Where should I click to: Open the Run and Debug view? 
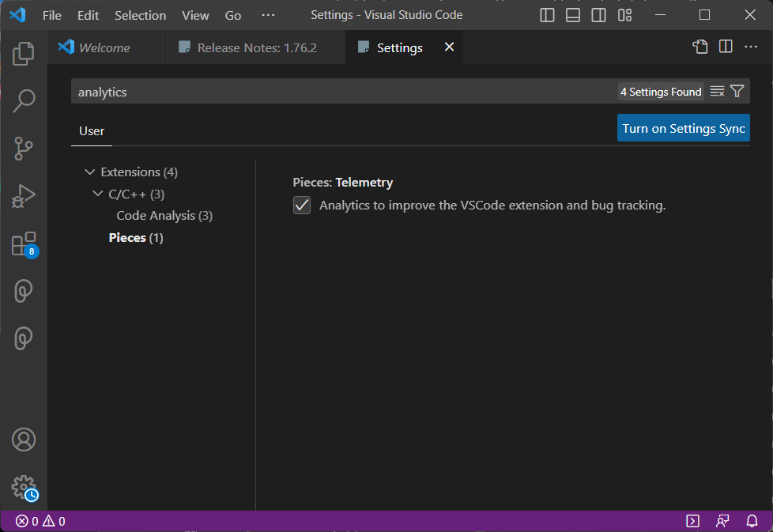(x=24, y=195)
